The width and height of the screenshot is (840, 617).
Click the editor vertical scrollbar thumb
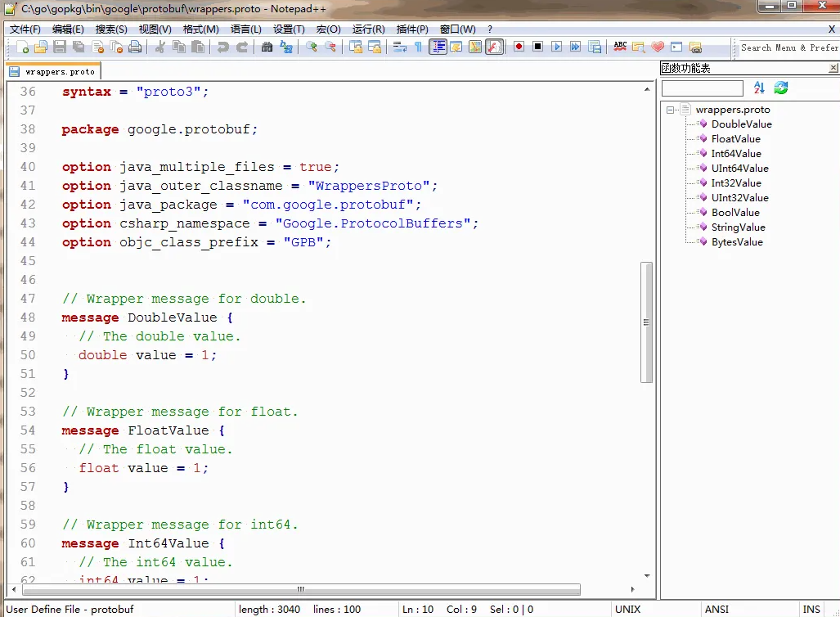[x=646, y=322]
